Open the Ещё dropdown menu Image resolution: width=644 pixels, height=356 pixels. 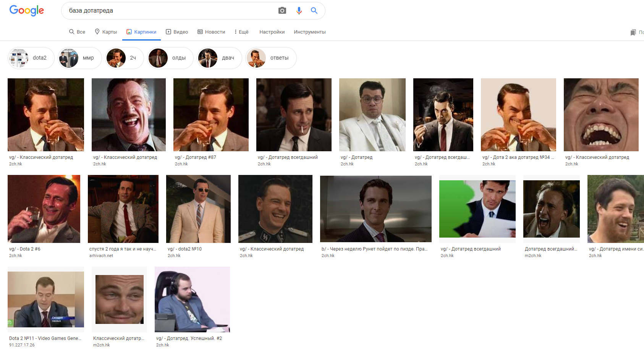point(241,32)
